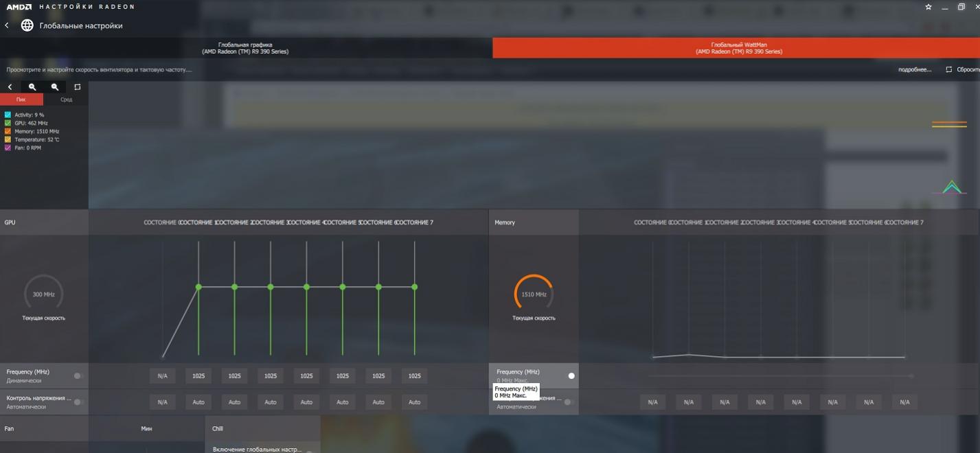
Task: Toggle the GPU 462 MHz graph checkbox
Action: tap(8, 123)
